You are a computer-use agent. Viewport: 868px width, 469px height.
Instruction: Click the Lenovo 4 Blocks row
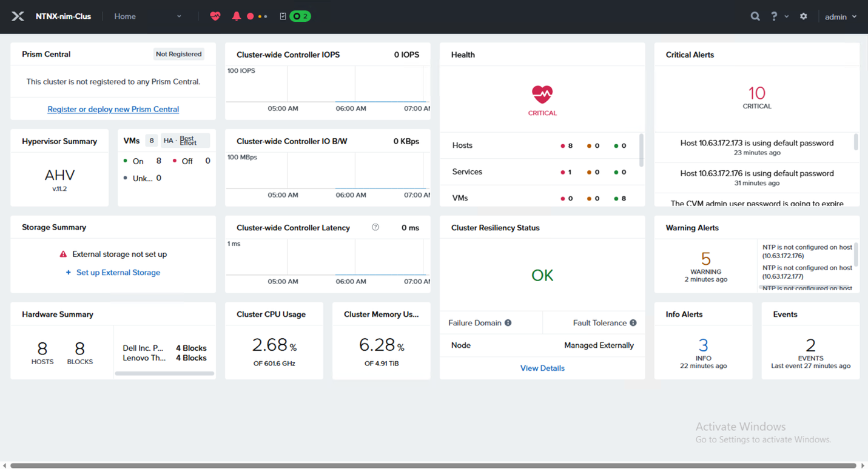pos(164,358)
